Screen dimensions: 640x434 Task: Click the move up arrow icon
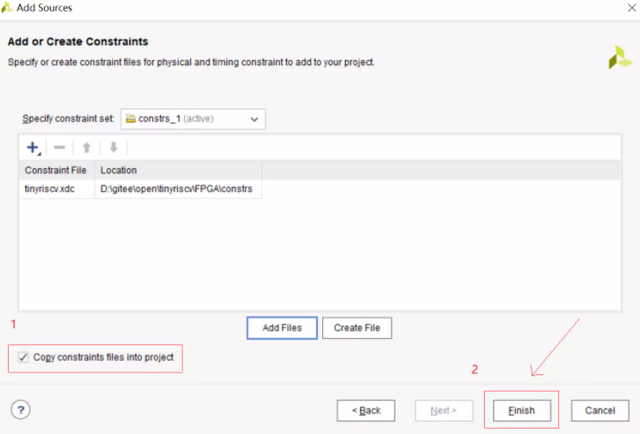pos(86,148)
